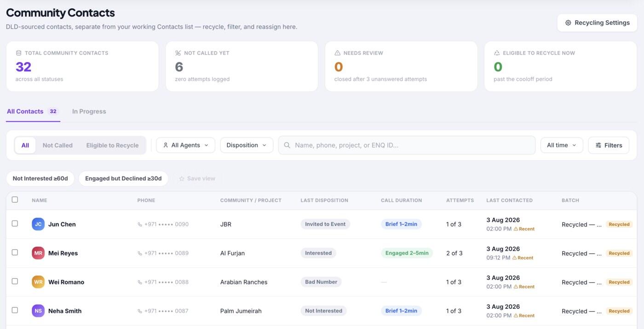Tick the checkbox for Mei Reyes
This screenshot has width=644, height=329.
coord(15,252)
